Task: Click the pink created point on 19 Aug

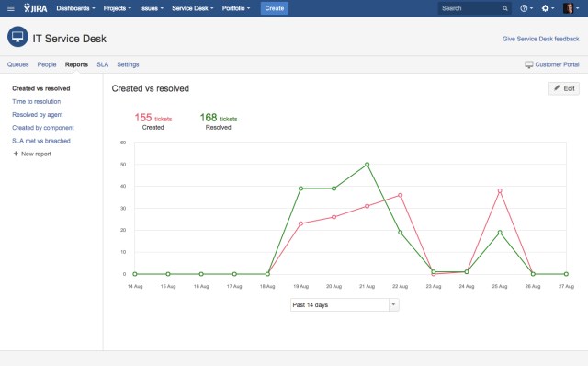Action: (300, 223)
